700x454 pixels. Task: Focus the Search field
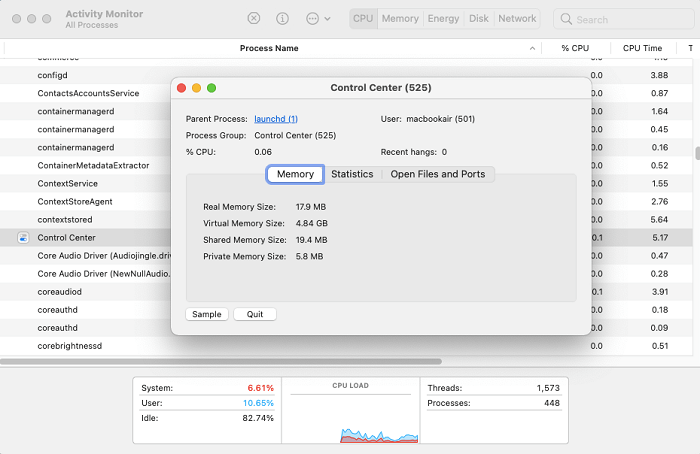[624, 19]
